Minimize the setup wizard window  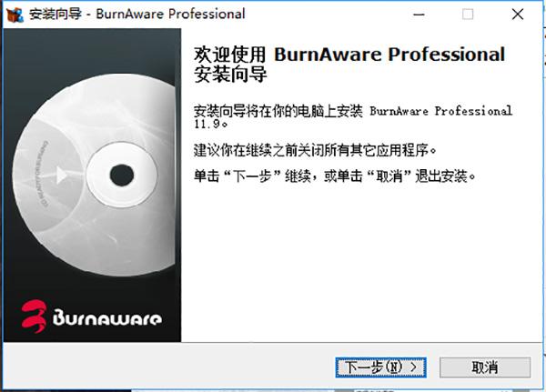coord(419,15)
